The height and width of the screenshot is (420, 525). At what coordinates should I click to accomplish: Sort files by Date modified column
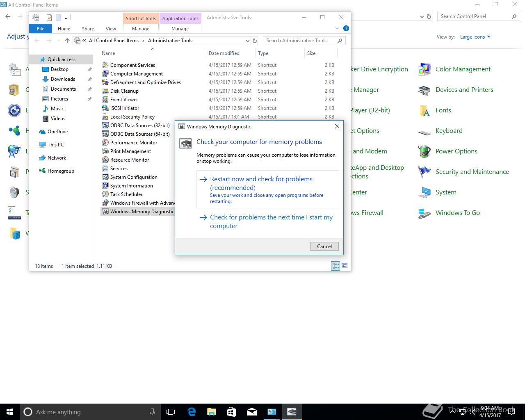(231, 53)
